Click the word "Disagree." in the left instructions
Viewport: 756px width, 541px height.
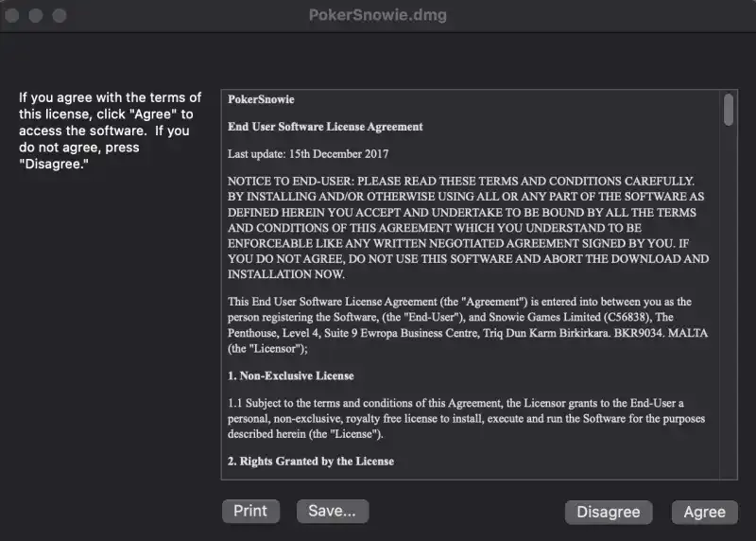click(54, 165)
